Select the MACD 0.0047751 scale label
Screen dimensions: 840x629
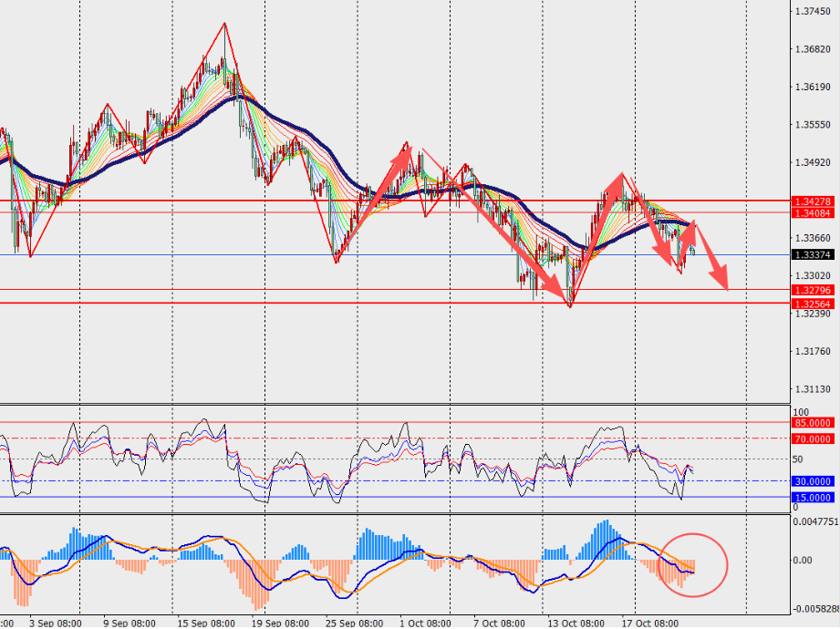(x=815, y=522)
